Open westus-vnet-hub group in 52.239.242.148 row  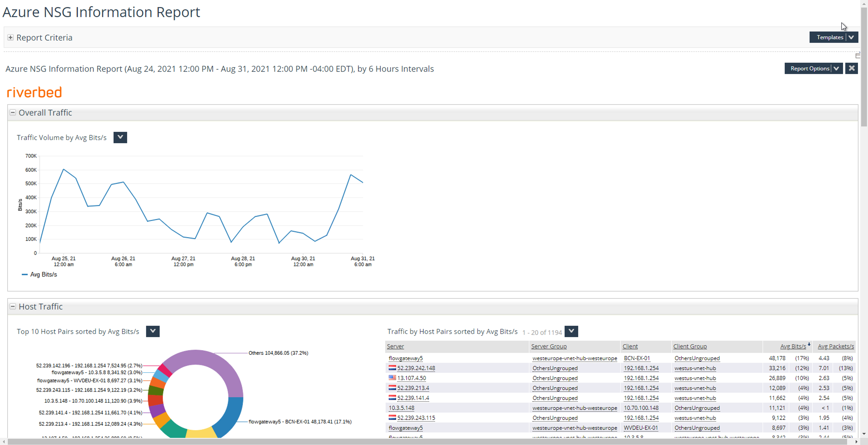pyautogui.click(x=695, y=368)
